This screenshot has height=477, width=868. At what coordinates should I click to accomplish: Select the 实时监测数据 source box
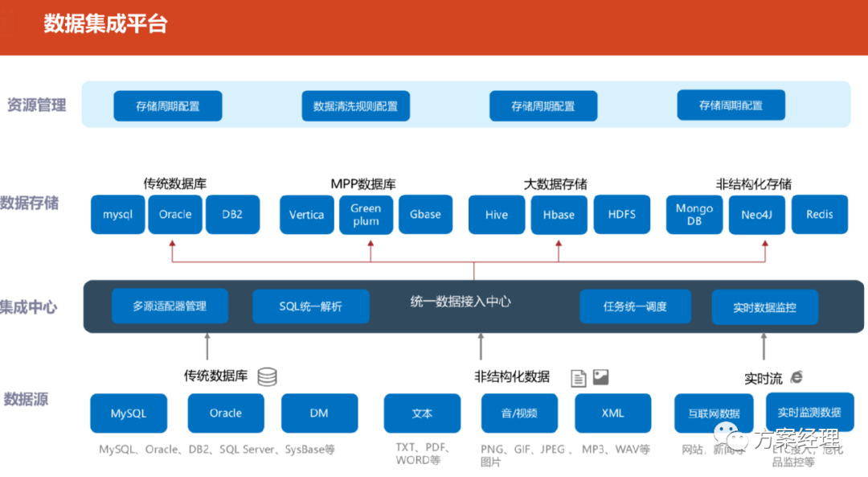(810, 412)
